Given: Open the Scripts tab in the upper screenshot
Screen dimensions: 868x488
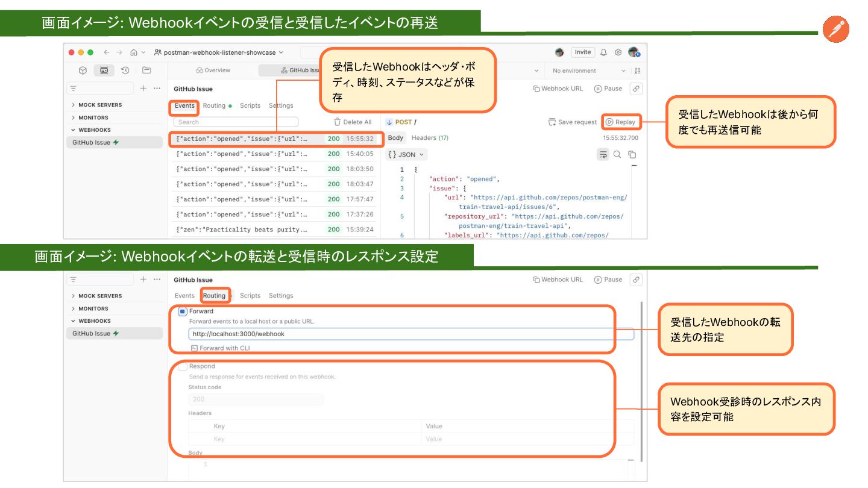Looking at the screenshot, I should point(250,105).
